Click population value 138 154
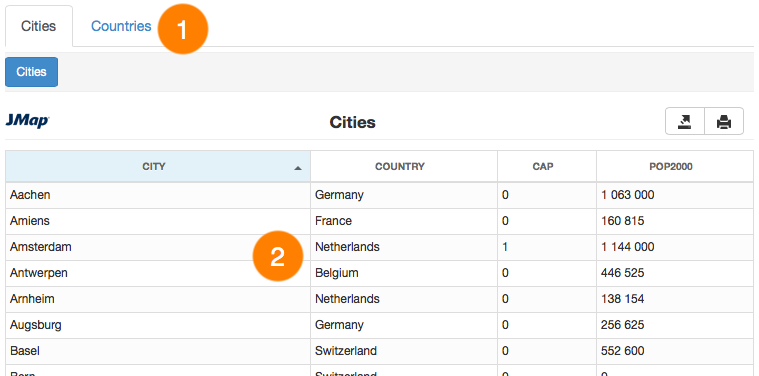759x376 pixels. (x=622, y=299)
